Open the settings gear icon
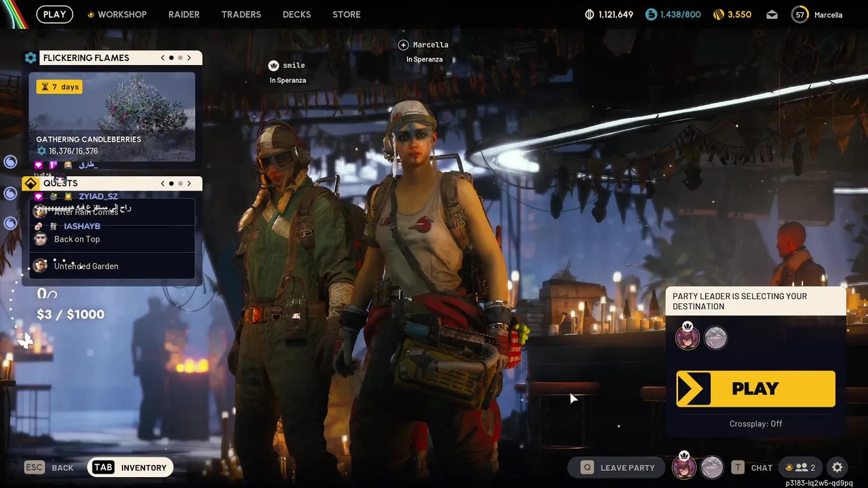 tap(837, 468)
